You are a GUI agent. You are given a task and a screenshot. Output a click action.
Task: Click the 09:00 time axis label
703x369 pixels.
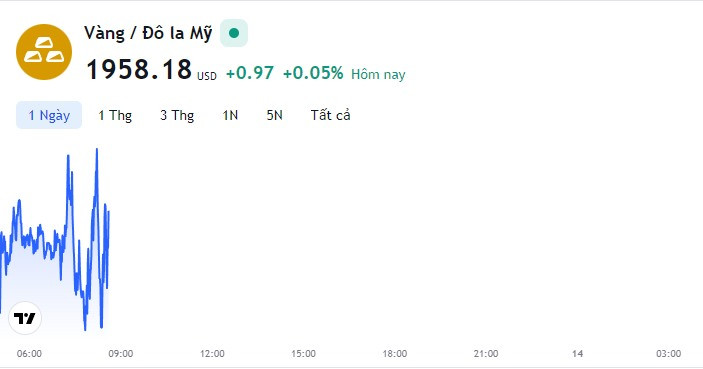(x=121, y=354)
